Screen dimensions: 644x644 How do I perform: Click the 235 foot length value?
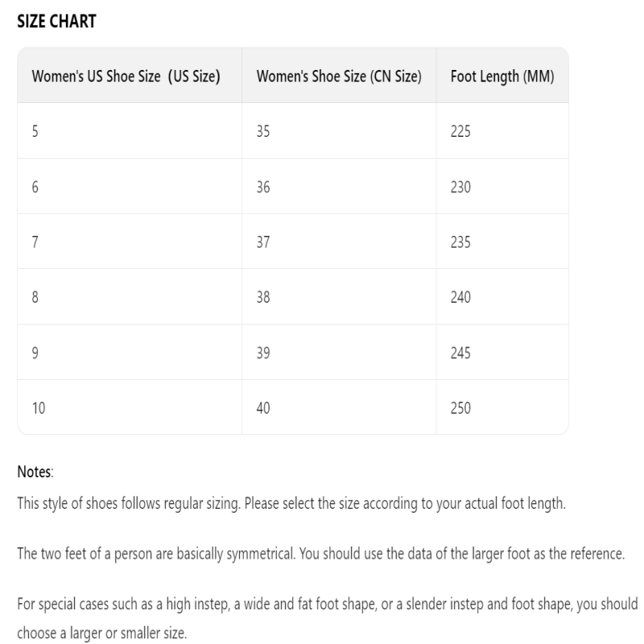pyautogui.click(x=460, y=242)
